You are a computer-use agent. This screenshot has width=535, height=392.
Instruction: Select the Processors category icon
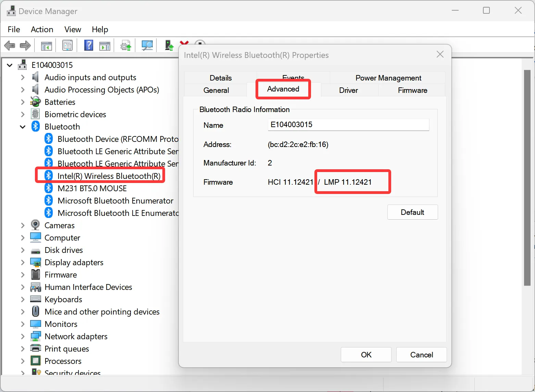pos(35,361)
